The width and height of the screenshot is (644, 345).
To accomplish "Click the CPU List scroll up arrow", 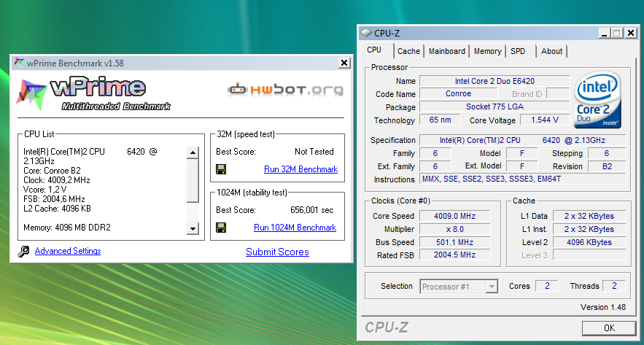I will click(x=193, y=152).
